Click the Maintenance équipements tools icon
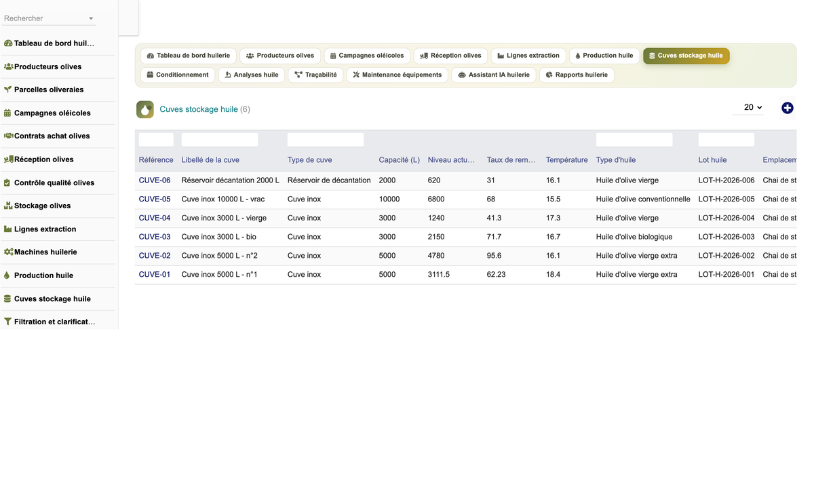 point(357,75)
